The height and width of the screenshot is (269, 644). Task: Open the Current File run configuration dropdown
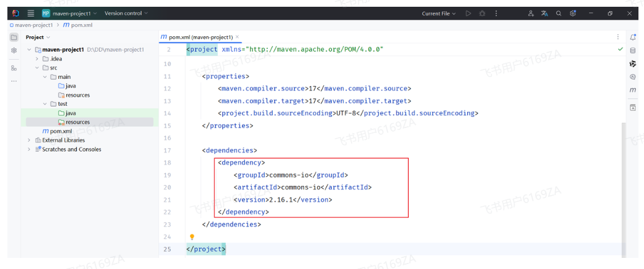[438, 14]
